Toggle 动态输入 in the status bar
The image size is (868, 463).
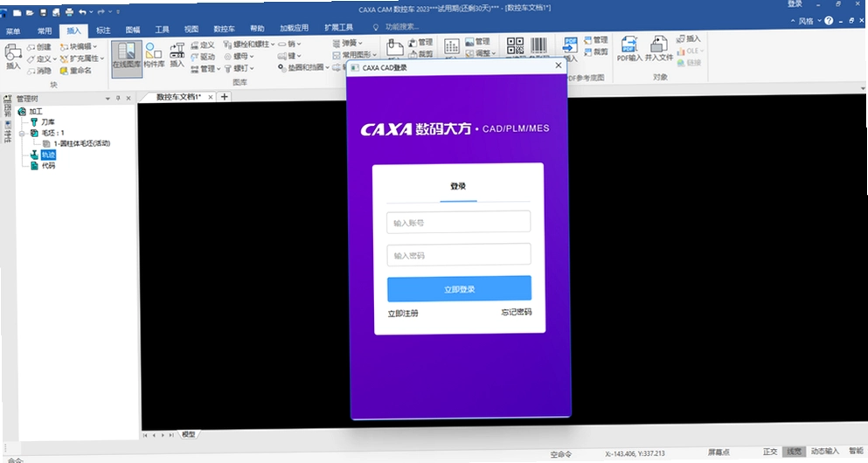pos(825,451)
